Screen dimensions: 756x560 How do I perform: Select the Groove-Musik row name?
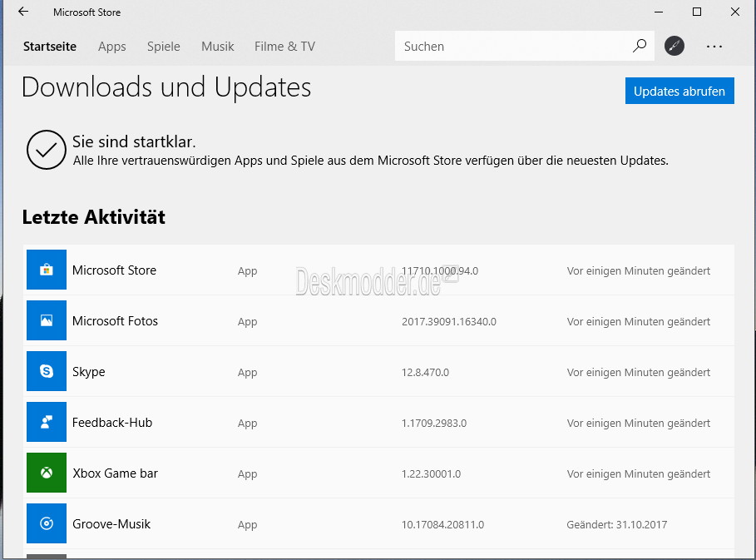click(x=111, y=524)
